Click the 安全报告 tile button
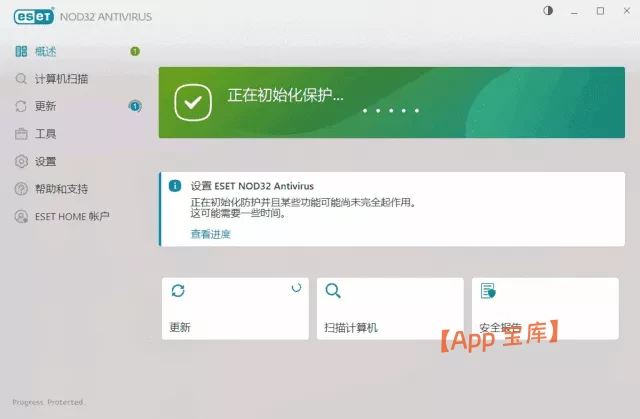The width and height of the screenshot is (640, 419). [545, 308]
